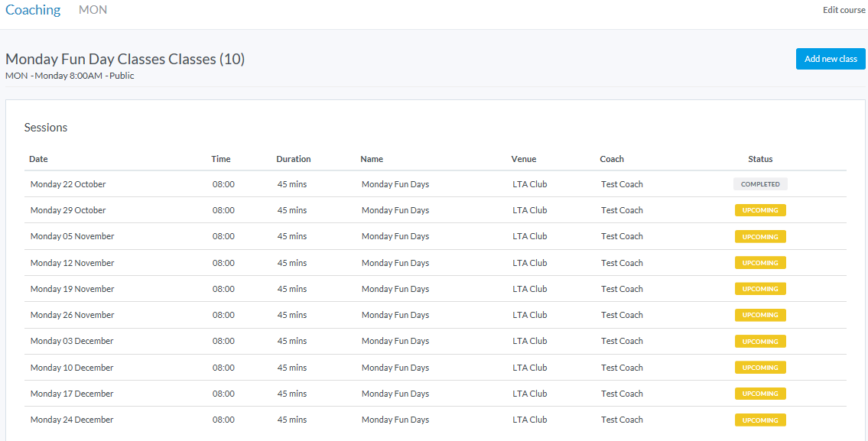Image resolution: width=868 pixels, height=441 pixels.
Task: Select the Monday 12 November session date
Action: pyautogui.click(x=72, y=263)
